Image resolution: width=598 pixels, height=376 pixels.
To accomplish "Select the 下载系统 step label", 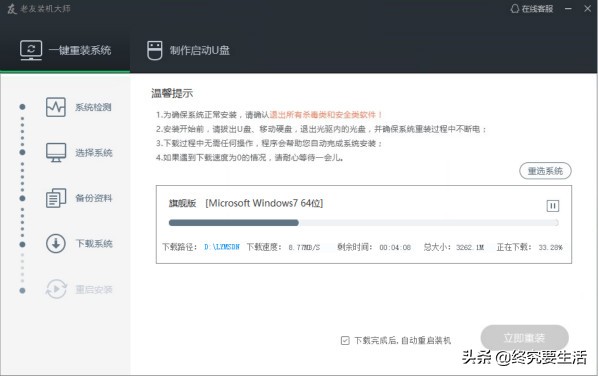I will pyautogui.click(x=93, y=244).
